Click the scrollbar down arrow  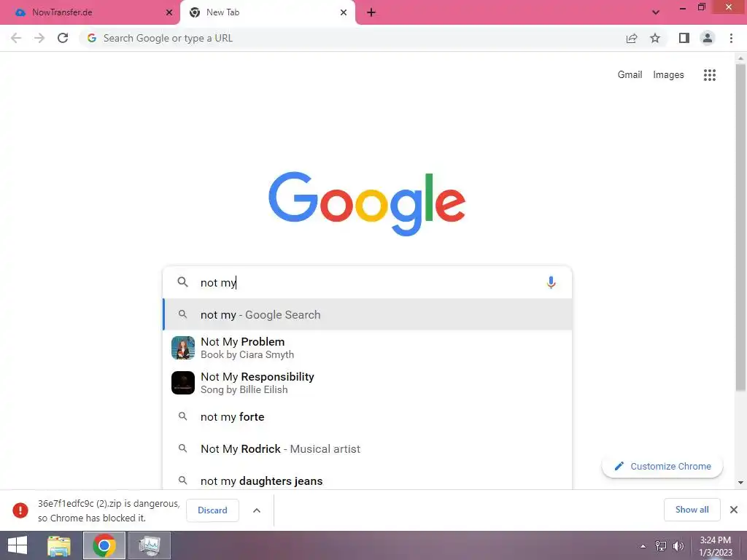[740, 483]
